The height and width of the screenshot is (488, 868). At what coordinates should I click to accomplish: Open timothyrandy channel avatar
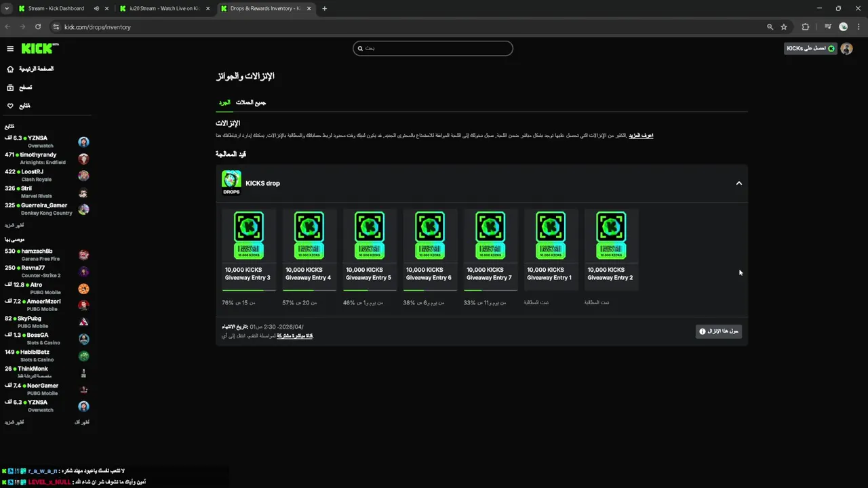tap(83, 159)
